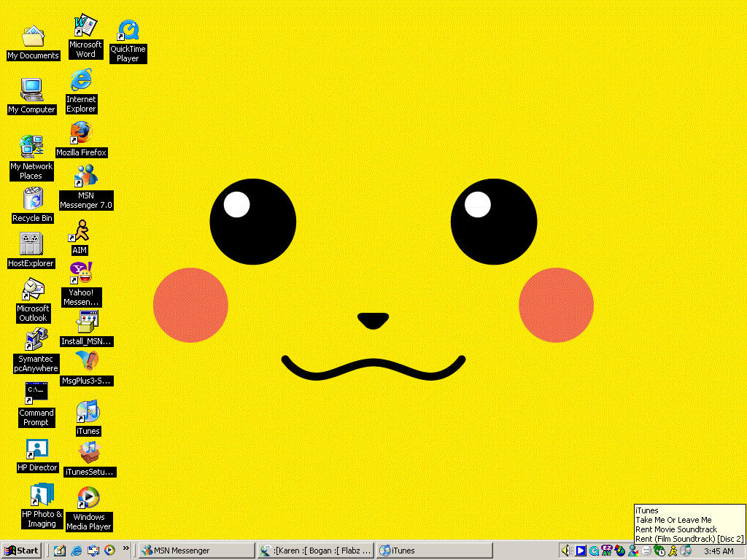Select the HP Director shortcut
Image resolution: width=747 pixels, height=560 pixels.
coord(37,456)
